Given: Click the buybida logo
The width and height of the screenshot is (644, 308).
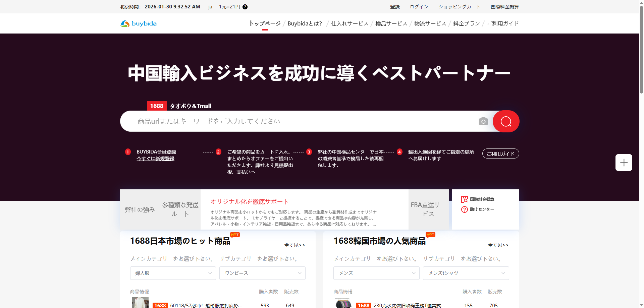Looking at the screenshot, I should coord(139,23).
